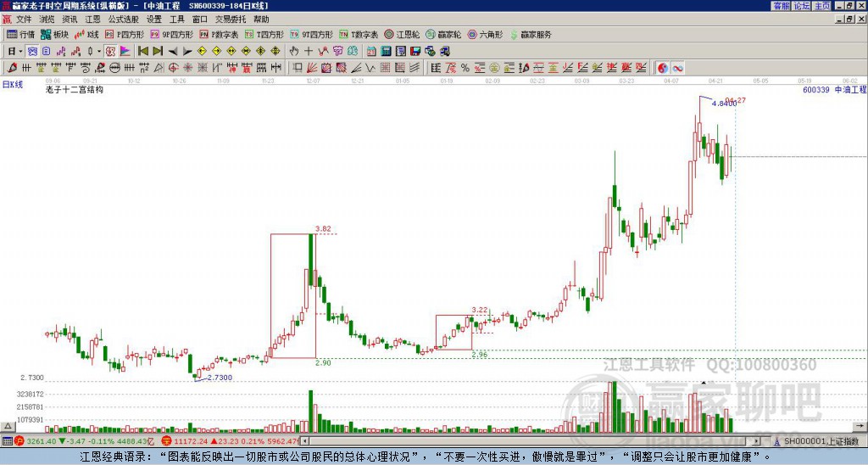This screenshot has height=465, width=868.
Task: Click the 4.8400 high price label
Action: pos(724,104)
